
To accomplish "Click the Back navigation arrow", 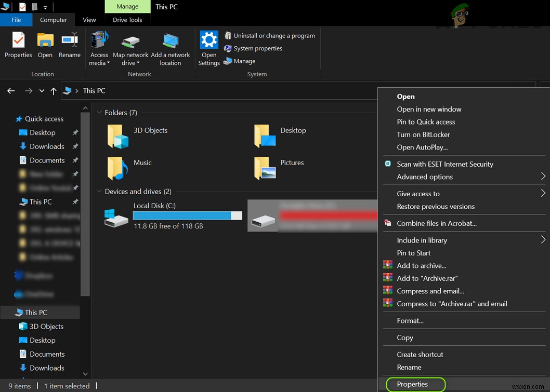I will pos(11,91).
